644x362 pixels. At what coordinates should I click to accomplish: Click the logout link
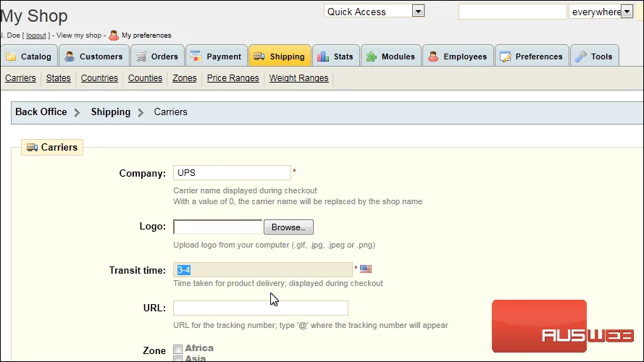[x=36, y=35]
